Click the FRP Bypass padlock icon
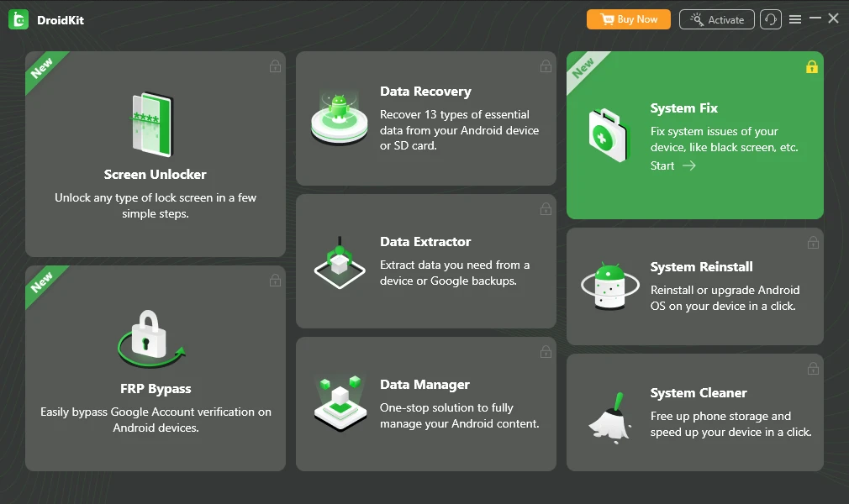This screenshot has width=849, height=504. [x=151, y=339]
